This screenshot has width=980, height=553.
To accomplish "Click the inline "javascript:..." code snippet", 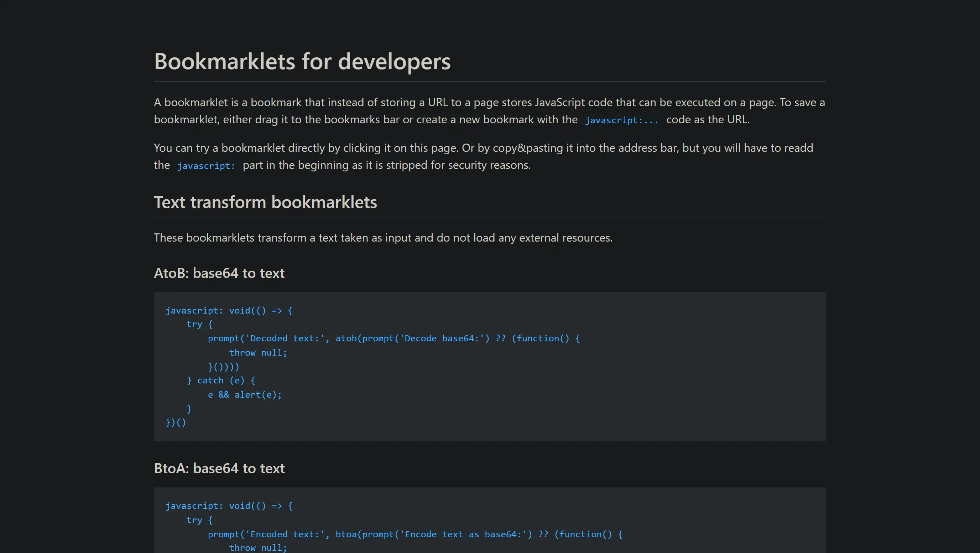I will pyautogui.click(x=622, y=120).
